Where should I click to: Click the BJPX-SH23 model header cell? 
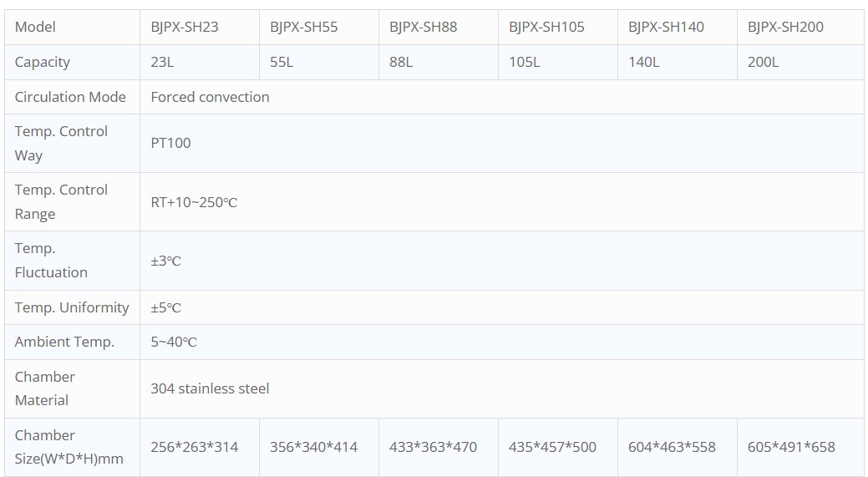tap(185, 27)
